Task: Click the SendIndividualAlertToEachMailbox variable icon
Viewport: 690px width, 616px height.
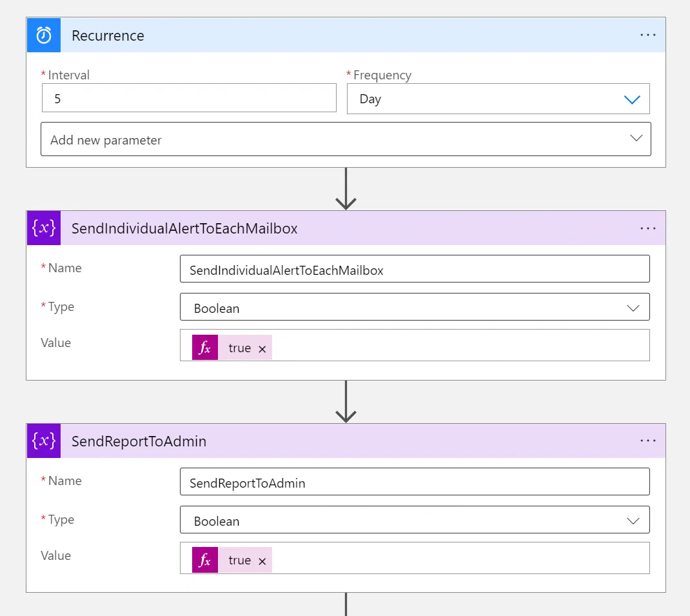Action: (44, 228)
